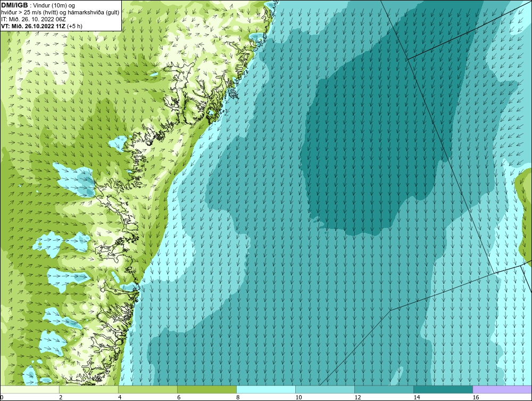The image size is (532, 401).
Task: Click the legend label '0'
Action: coord(2,398)
